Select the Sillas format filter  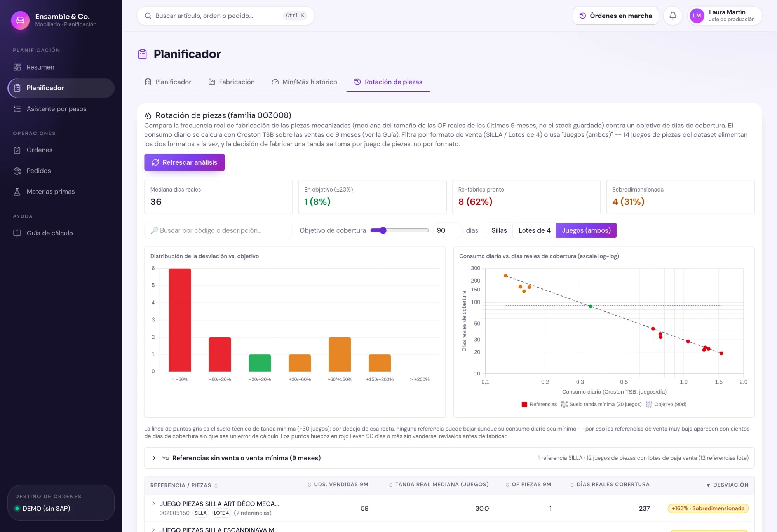coord(499,230)
